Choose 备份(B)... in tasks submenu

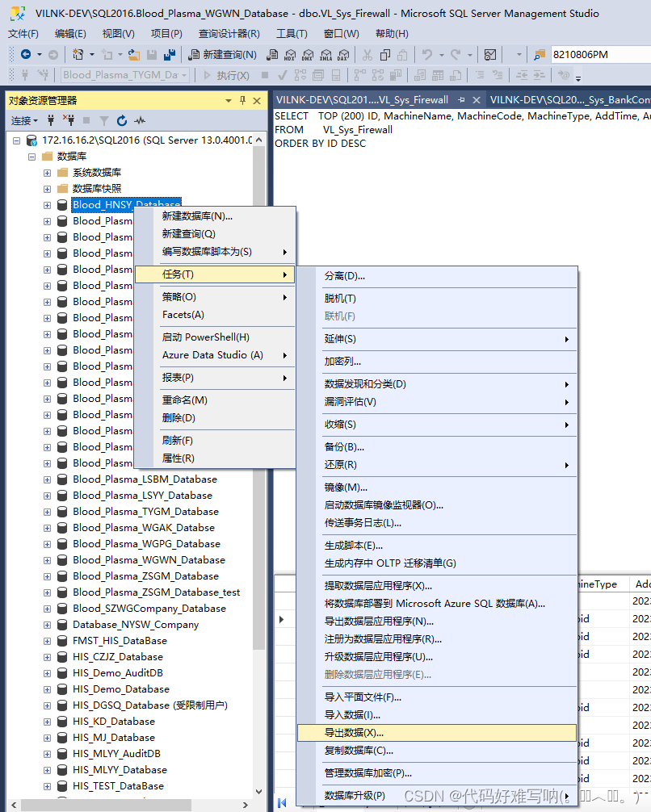click(x=437, y=447)
